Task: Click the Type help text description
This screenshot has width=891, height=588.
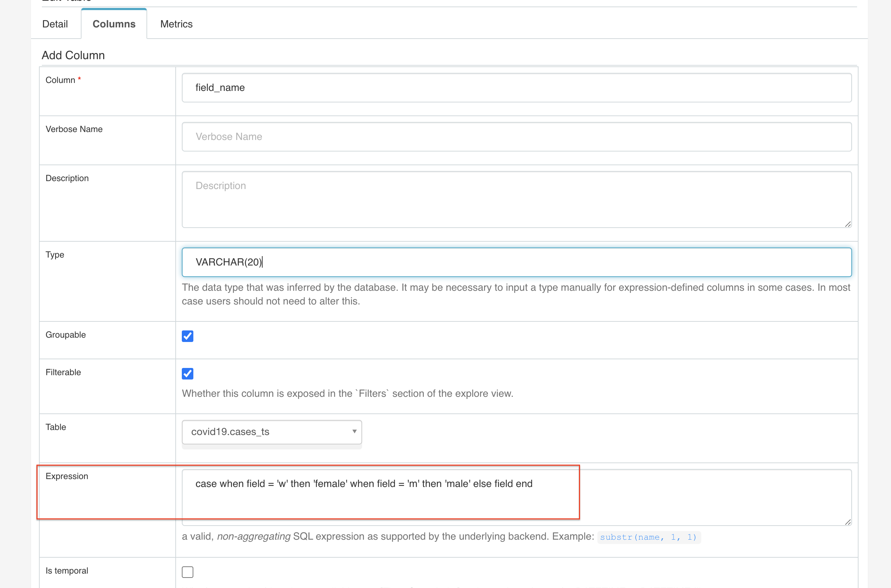Action: click(x=515, y=294)
